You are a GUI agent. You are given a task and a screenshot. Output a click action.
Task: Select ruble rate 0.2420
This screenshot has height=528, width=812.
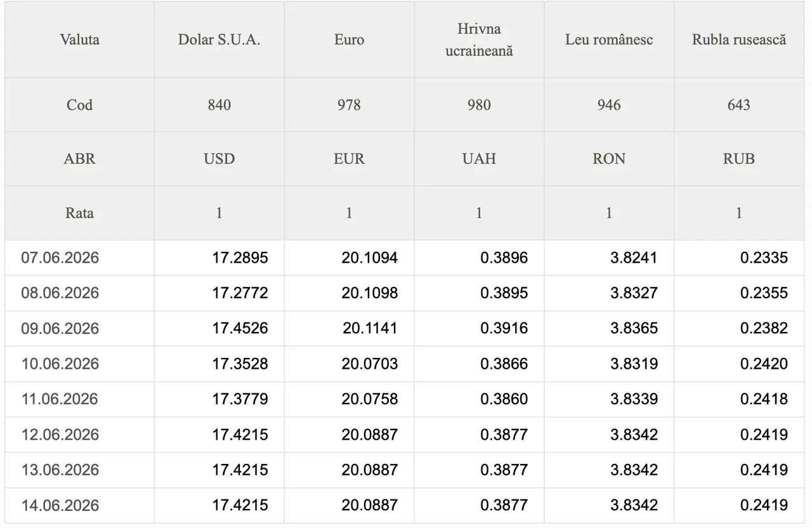click(x=764, y=364)
